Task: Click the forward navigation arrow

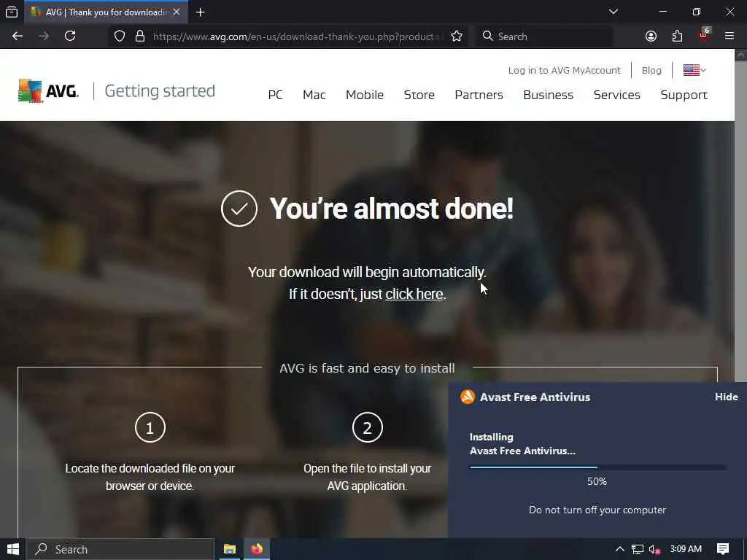Action: (x=43, y=36)
